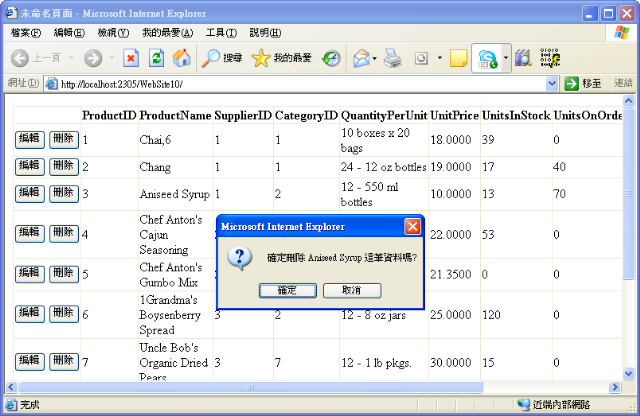640x416 pixels.
Task: Click the UnitPrice column header
Action: point(454,116)
